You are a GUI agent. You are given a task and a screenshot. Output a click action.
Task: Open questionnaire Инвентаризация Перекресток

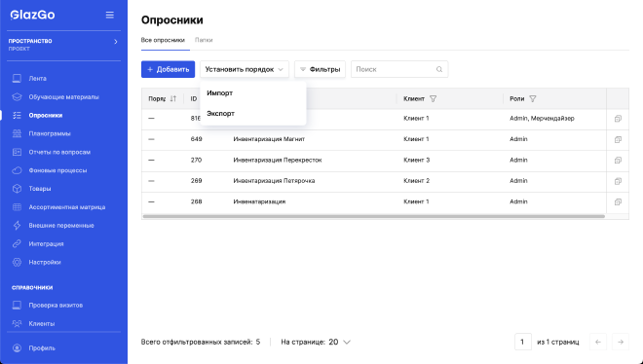(x=278, y=160)
